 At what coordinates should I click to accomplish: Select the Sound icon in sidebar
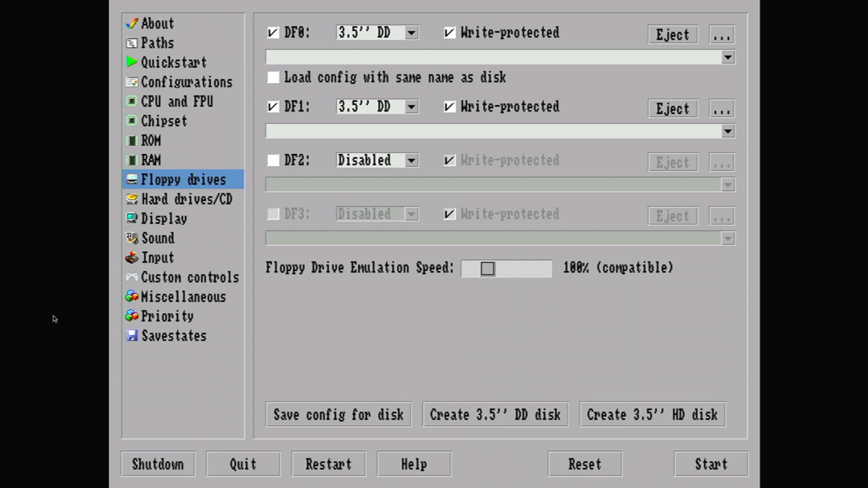[x=132, y=238]
